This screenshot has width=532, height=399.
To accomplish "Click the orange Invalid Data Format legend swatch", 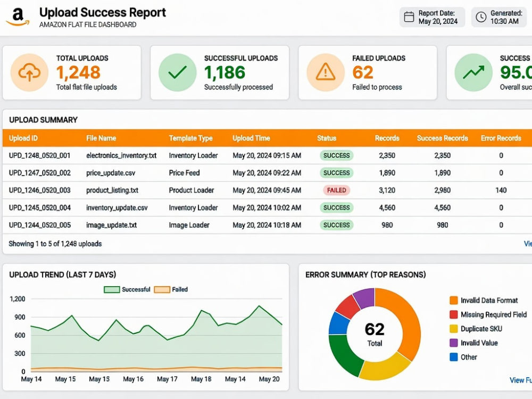I will pyautogui.click(x=454, y=300).
